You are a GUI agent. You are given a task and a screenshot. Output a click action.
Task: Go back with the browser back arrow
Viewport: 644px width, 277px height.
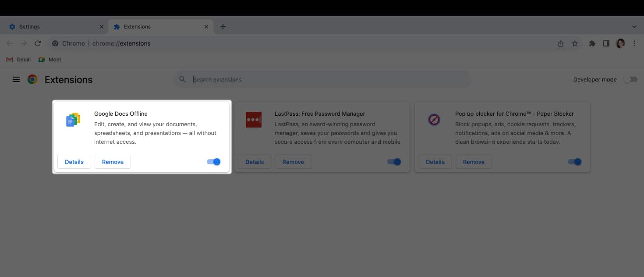tap(10, 43)
